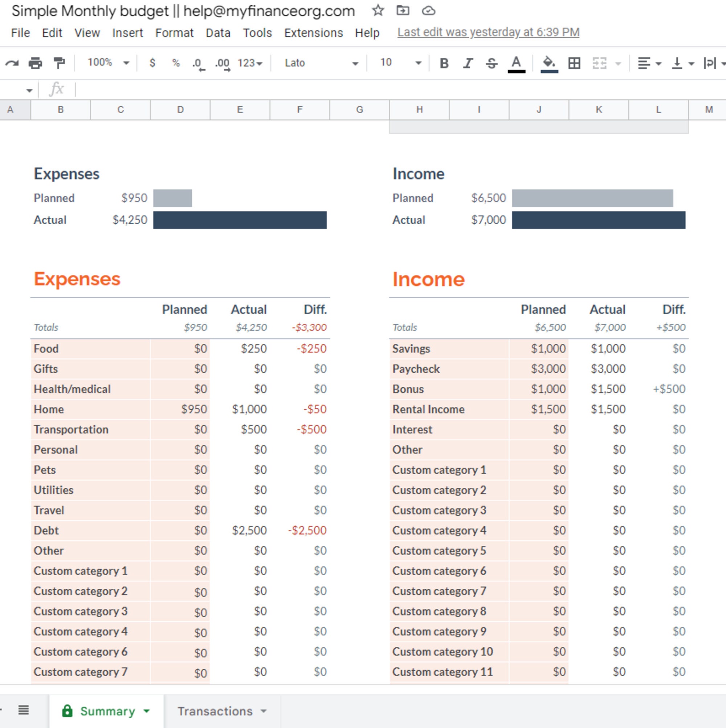
Task: Open last edit version history link
Action: click(x=488, y=32)
